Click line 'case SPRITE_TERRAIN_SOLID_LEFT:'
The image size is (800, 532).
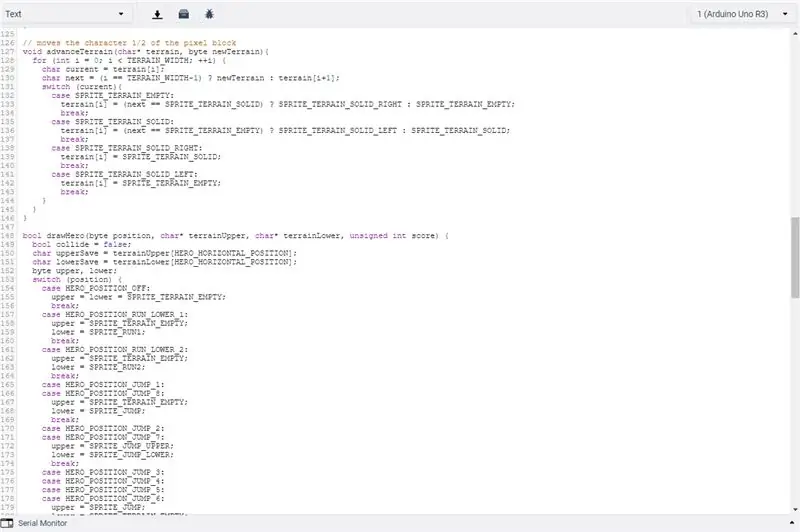tap(124, 174)
